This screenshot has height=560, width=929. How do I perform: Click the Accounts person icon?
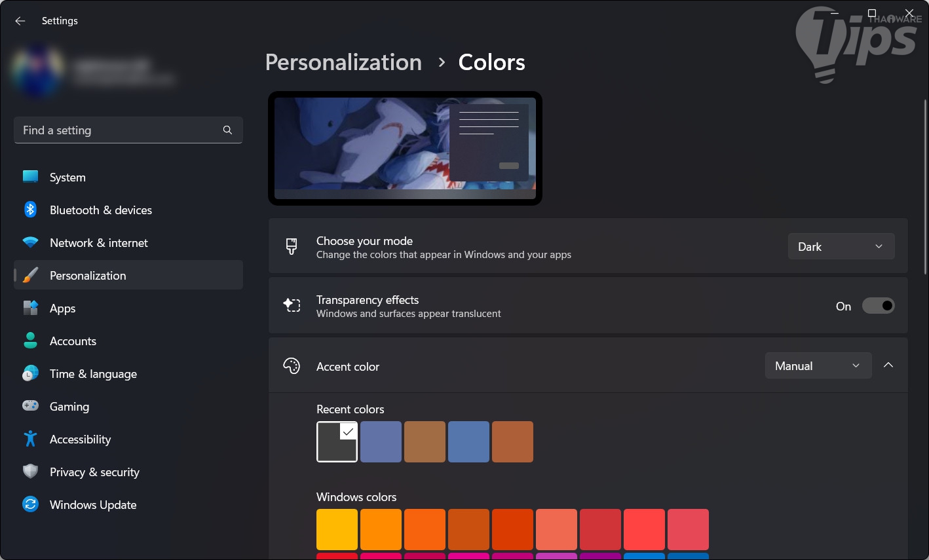coord(30,341)
